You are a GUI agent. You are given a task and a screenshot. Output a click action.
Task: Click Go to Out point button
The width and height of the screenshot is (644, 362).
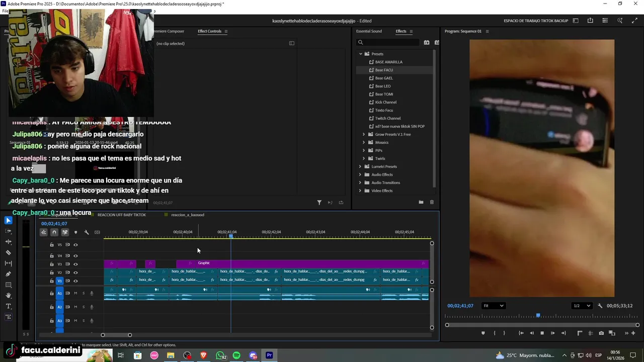tap(563, 333)
